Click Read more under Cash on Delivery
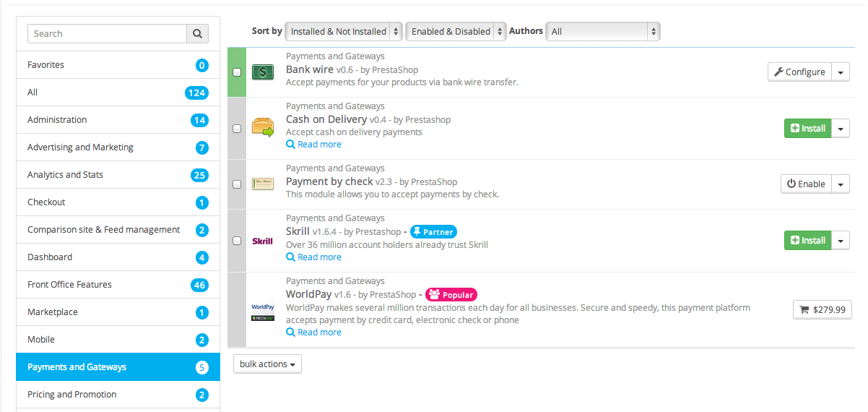868x412 pixels. (314, 145)
